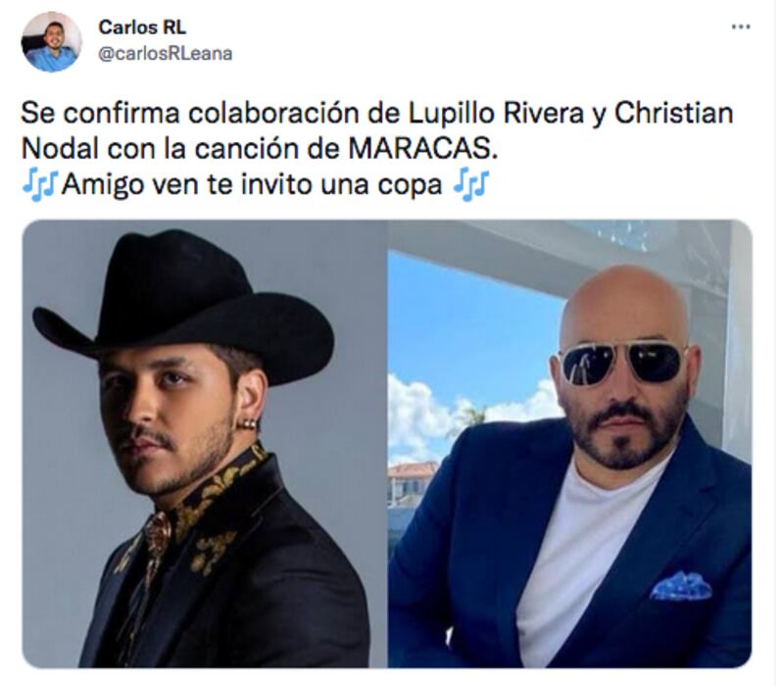Click the lyric "Amigo ven te invito una copa"
784x686 pixels.
pos(252,184)
